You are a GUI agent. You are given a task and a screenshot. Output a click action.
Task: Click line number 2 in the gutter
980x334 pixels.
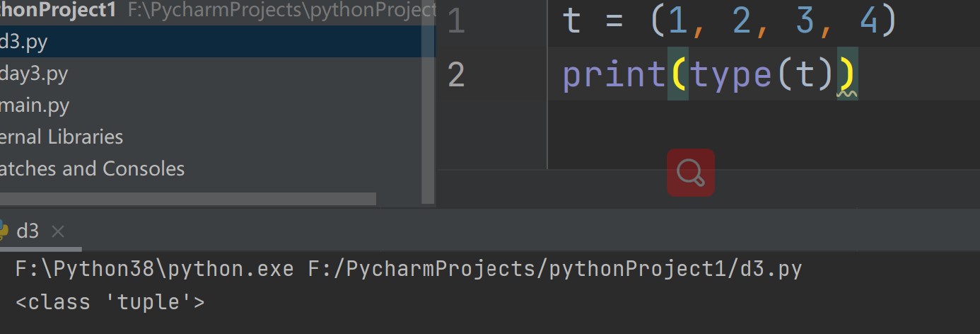[x=457, y=74]
